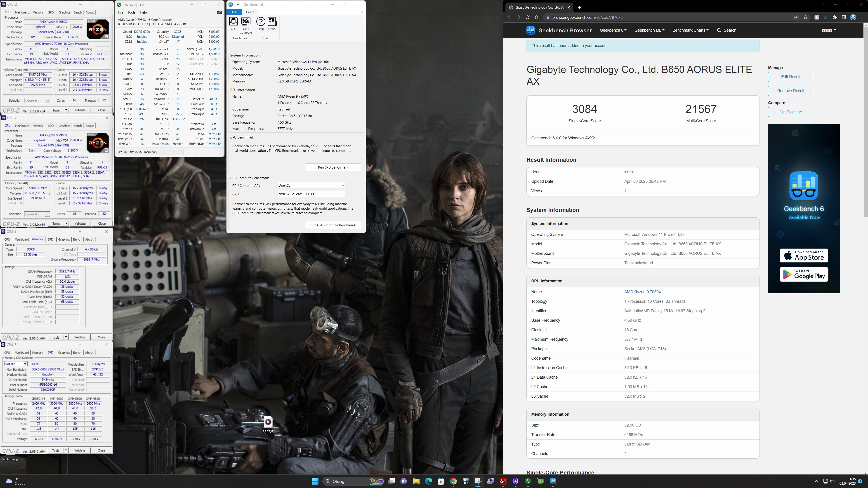Open AMD Ryzen 9 7950X link
This screenshot has height=488, width=868.
click(643, 292)
